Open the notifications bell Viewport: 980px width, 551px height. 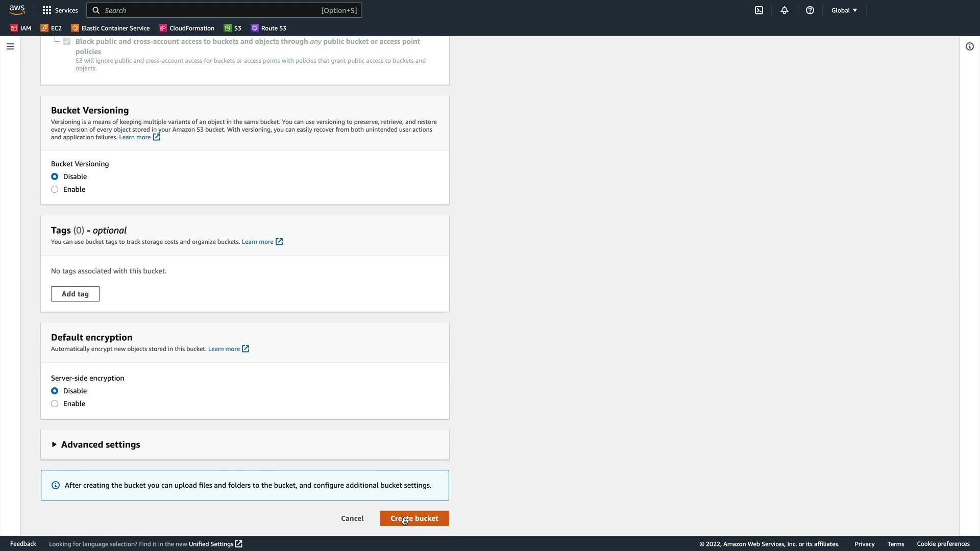785,10
